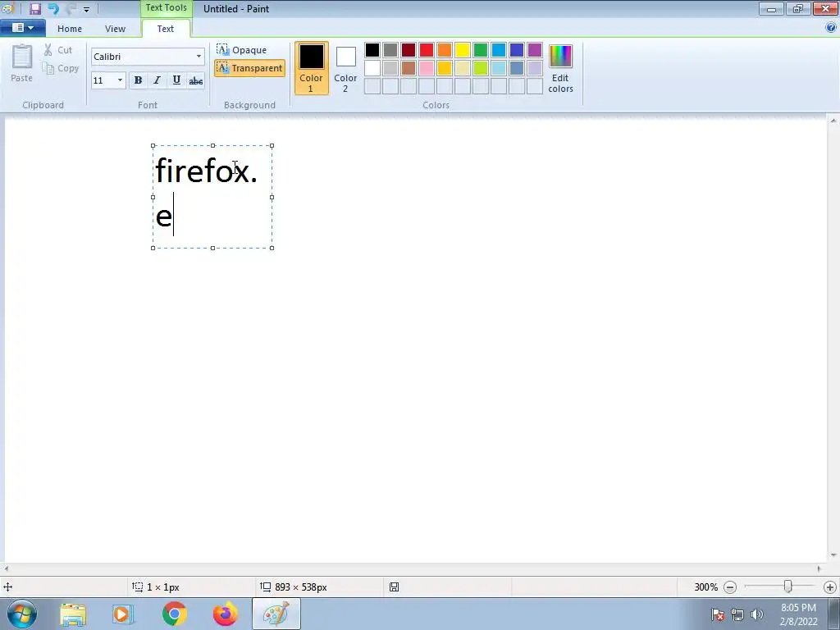Select Transparent background option
Screen dimensions: 840x630
249,68
